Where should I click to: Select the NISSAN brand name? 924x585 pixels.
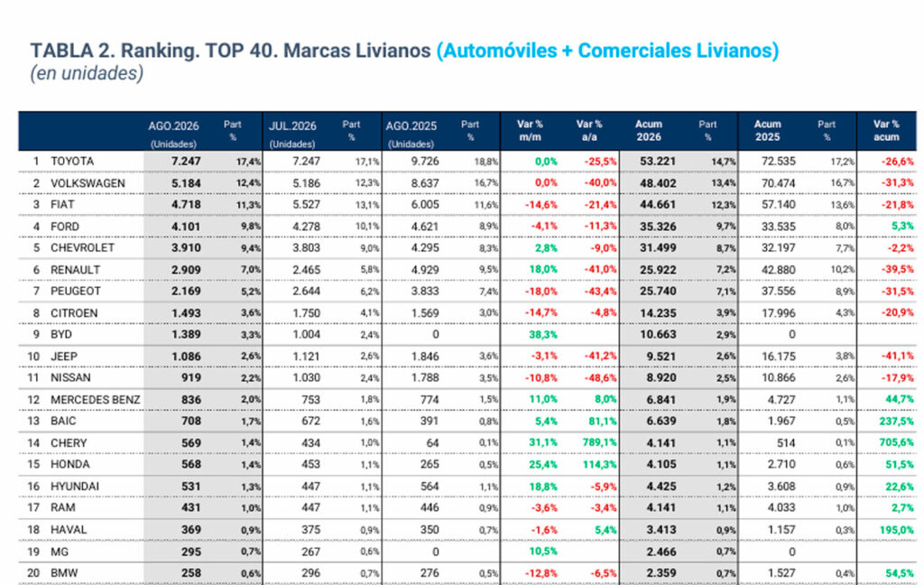(70, 377)
